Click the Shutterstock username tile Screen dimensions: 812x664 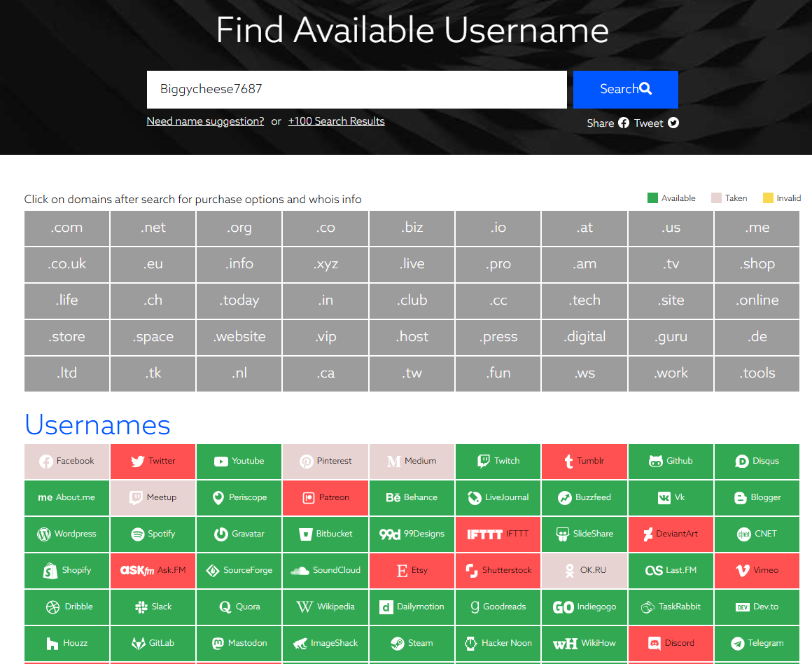click(x=498, y=571)
